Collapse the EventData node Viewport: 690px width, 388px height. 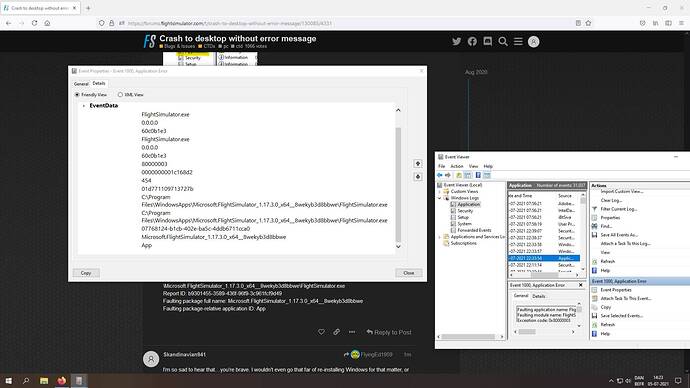84,106
